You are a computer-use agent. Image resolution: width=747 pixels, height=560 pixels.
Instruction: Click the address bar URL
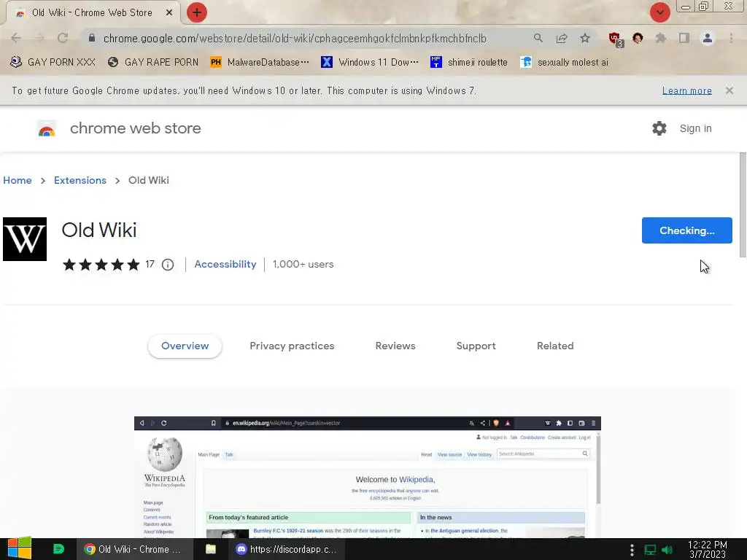[x=295, y=39]
